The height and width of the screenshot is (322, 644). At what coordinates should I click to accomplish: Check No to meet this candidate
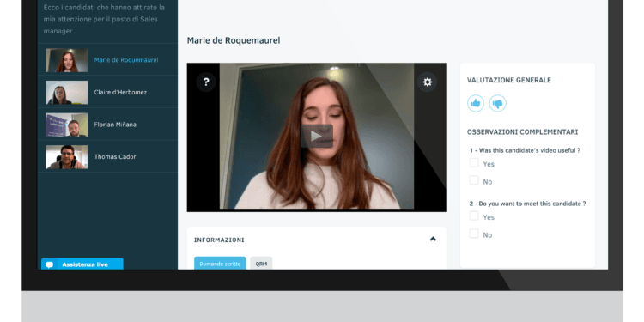(474, 234)
